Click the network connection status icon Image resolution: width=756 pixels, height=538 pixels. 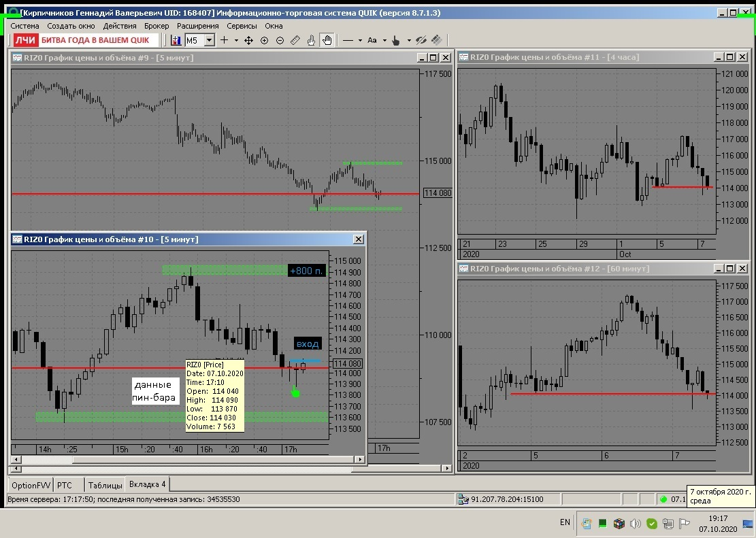463,499
